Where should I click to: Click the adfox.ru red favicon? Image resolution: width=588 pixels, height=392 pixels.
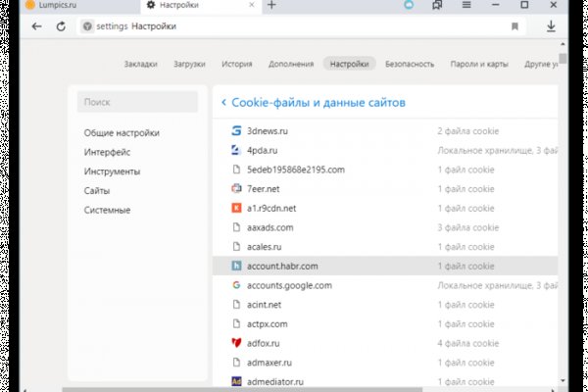click(x=235, y=343)
